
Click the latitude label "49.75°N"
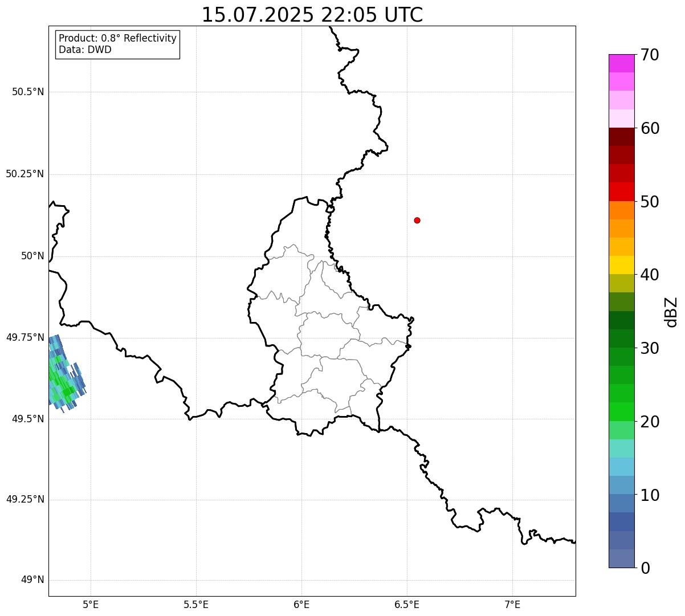(x=25, y=337)
